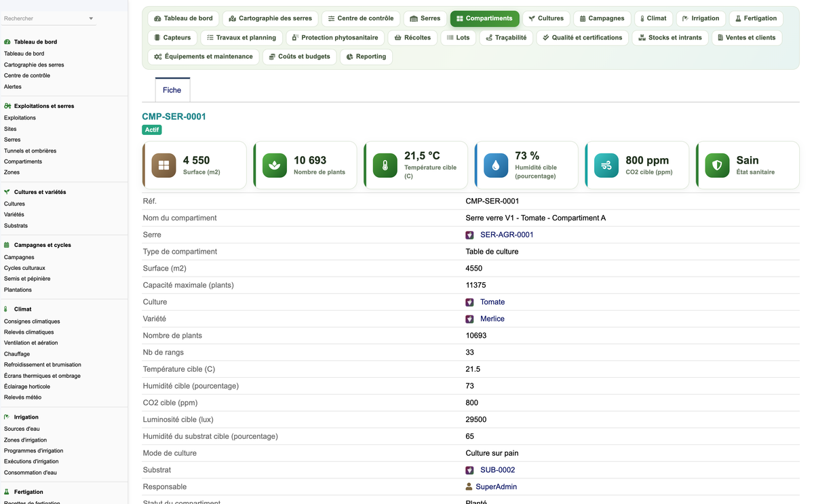Viewport: 814px width, 504px height.
Task: Open the Irrigation top menu
Action: pos(701,18)
